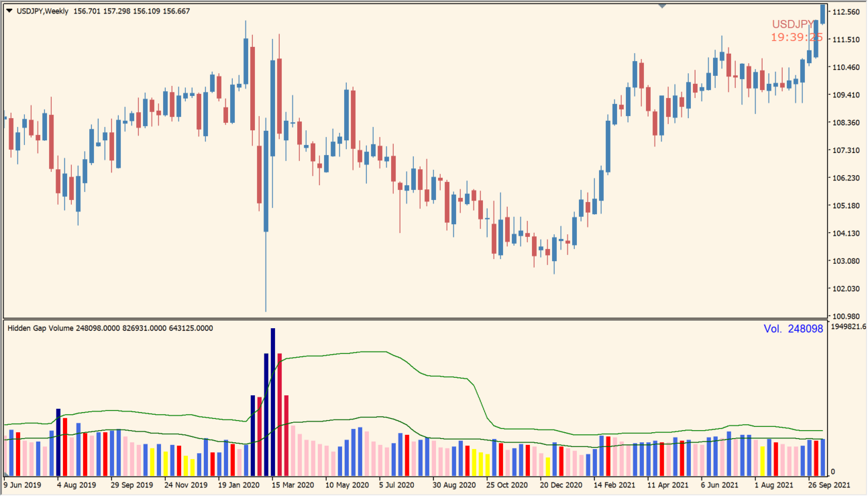Click the blue Vol. 248098 readout
Screen dimensions: 868x496
(793, 329)
